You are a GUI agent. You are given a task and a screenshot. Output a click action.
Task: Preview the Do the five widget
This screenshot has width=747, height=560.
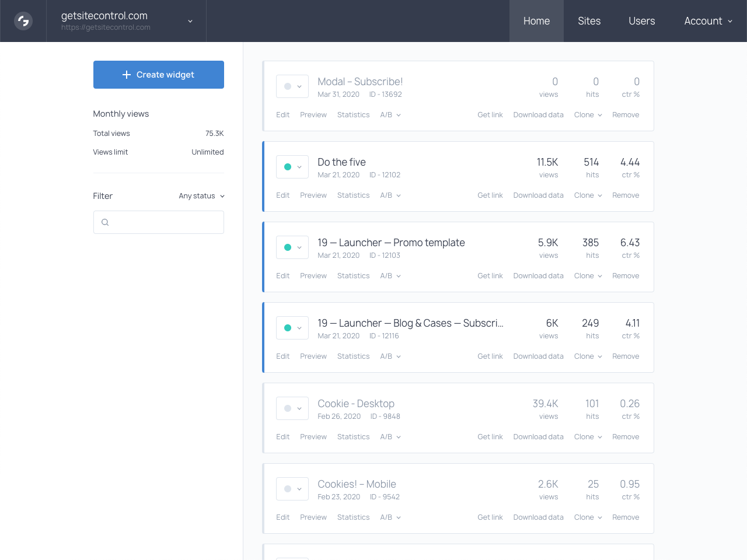click(x=313, y=195)
